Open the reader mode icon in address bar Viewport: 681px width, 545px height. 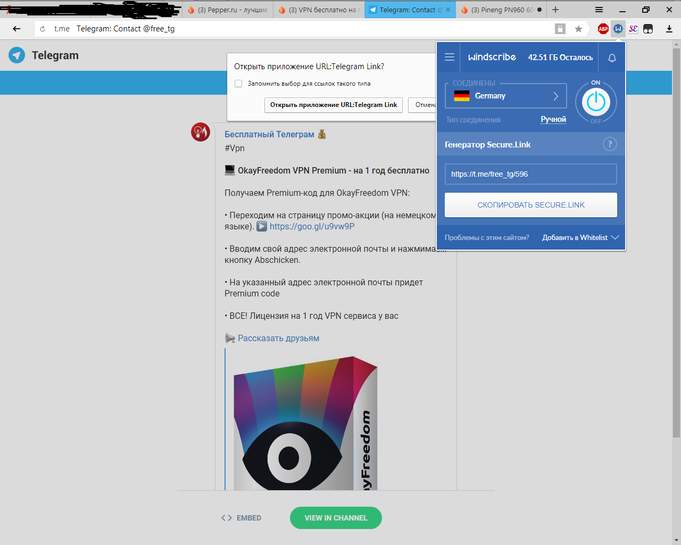[560, 29]
